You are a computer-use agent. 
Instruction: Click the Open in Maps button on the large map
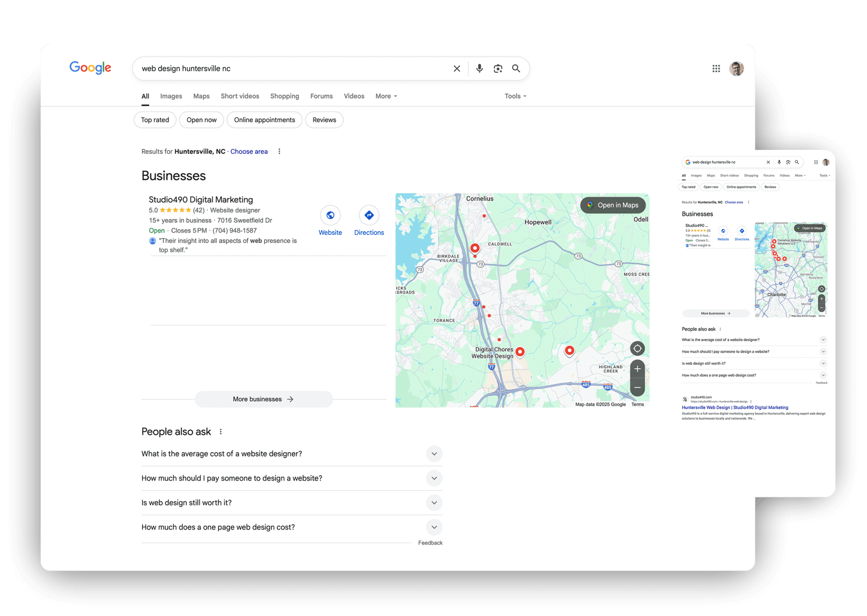tap(613, 205)
